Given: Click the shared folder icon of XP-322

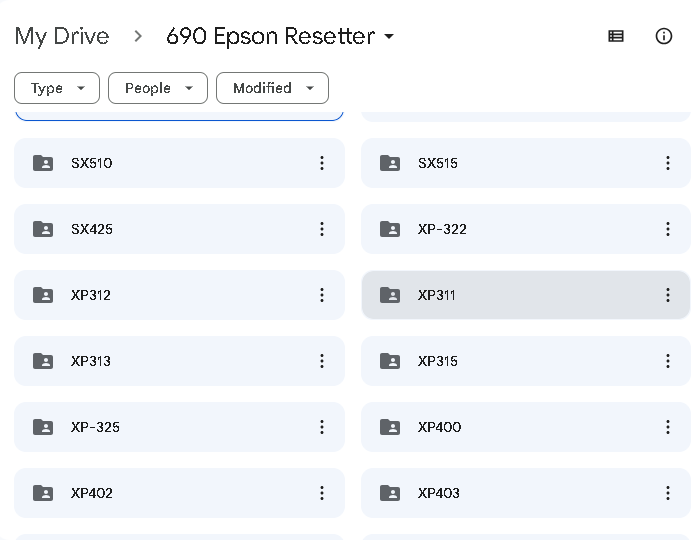Looking at the screenshot, I should point(390,229).
